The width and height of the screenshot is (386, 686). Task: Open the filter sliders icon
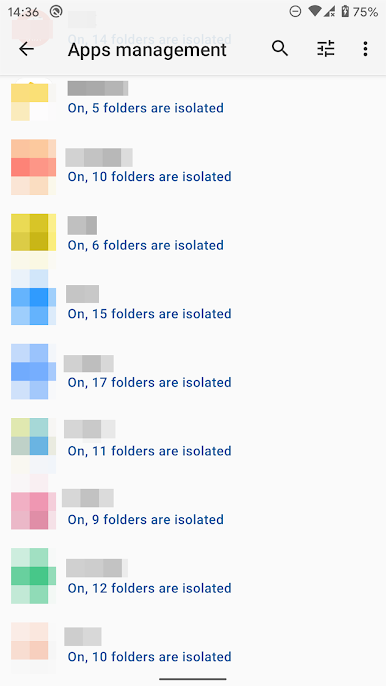326,49
